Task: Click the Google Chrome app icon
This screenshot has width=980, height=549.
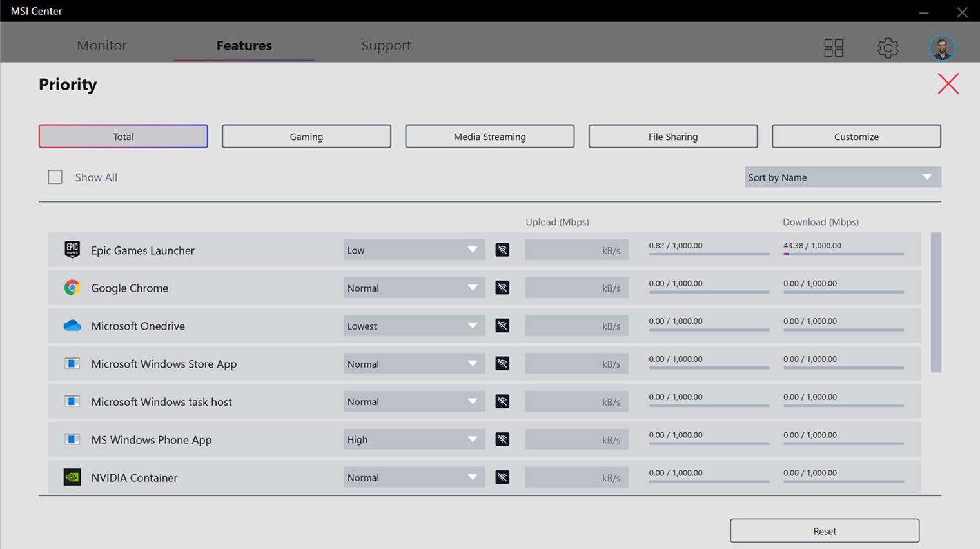Action: pos(72,288)
